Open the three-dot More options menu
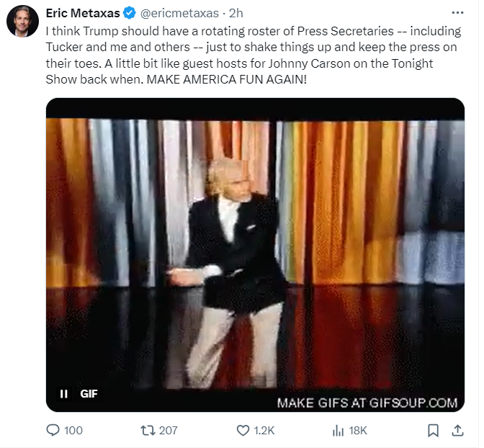The height and width of the screenshot is (448, 484). click(x=457, y=13)
